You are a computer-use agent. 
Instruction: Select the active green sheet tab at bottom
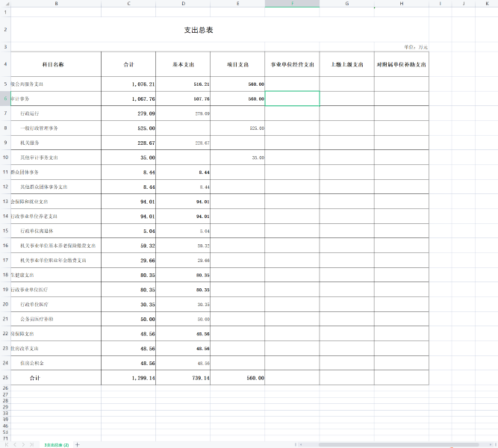click(x=56, y=444)
